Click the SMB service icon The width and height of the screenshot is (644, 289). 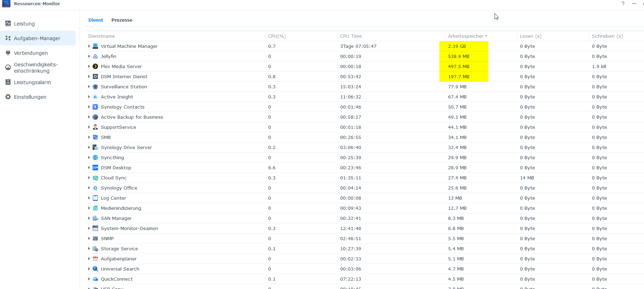click(95, 137)
